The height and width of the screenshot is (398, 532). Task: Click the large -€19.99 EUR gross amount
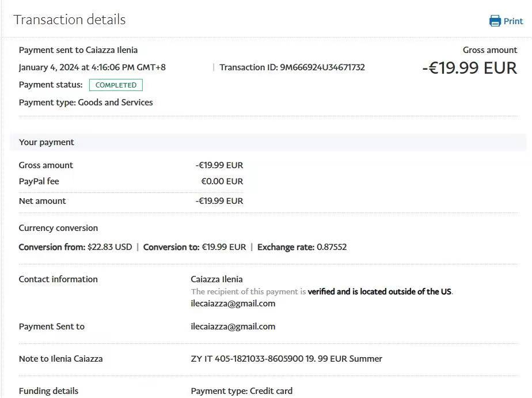click(469, 68)
